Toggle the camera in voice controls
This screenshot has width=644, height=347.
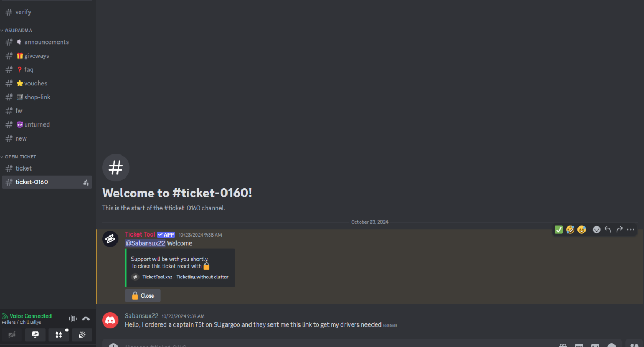click(x=12, y=335)
